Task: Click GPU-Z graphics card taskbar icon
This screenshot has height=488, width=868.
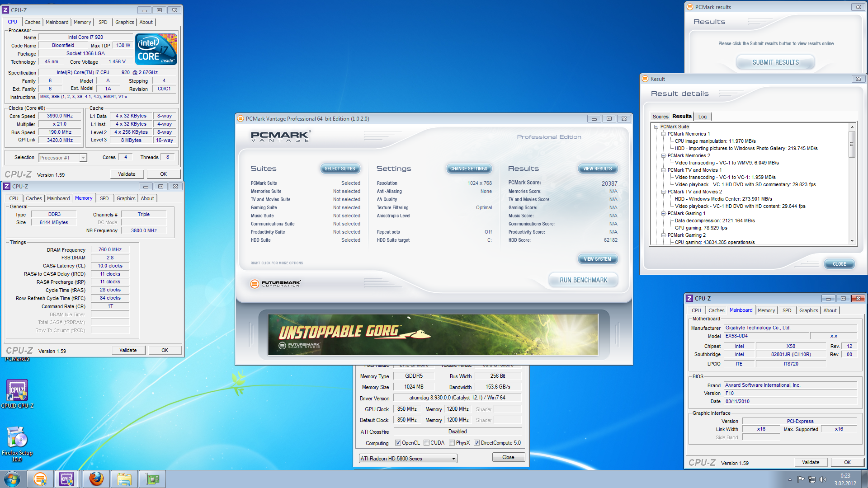Action: point(152,479)
